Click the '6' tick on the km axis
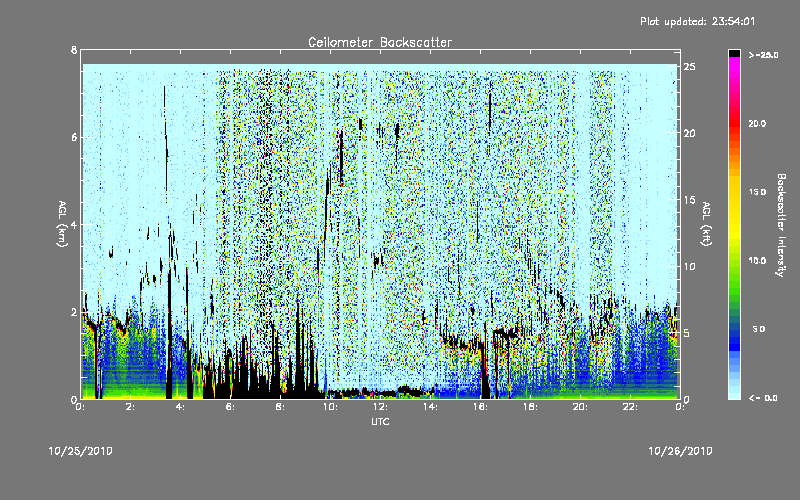This screenshot has width=800, height=500. click(x=74, y=137)
